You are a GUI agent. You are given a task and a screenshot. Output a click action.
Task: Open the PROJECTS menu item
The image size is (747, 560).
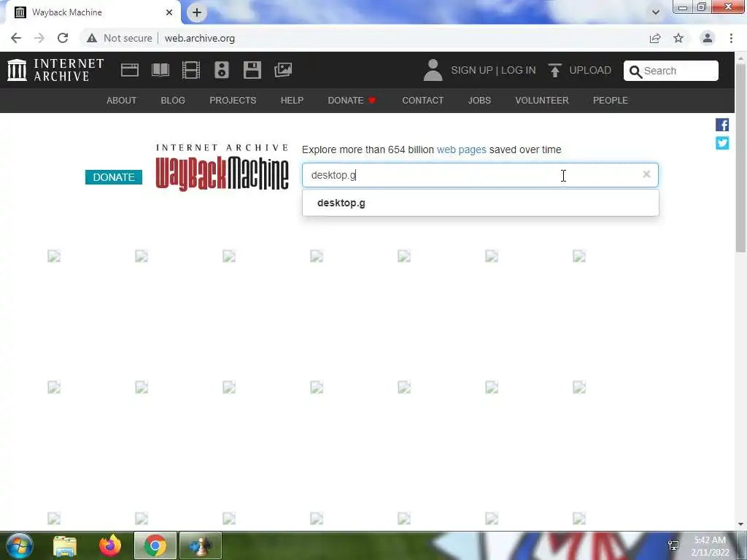tap(233, 101)
